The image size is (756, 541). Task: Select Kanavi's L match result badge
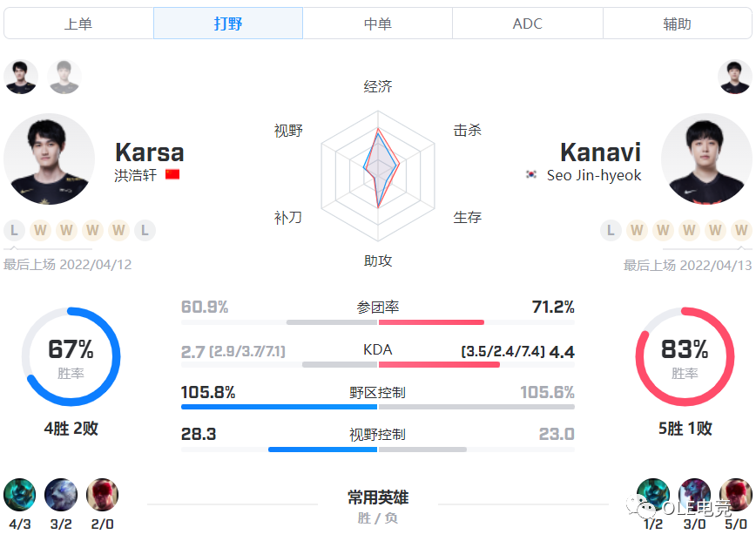pyautogui.click(x=611, y=231)
